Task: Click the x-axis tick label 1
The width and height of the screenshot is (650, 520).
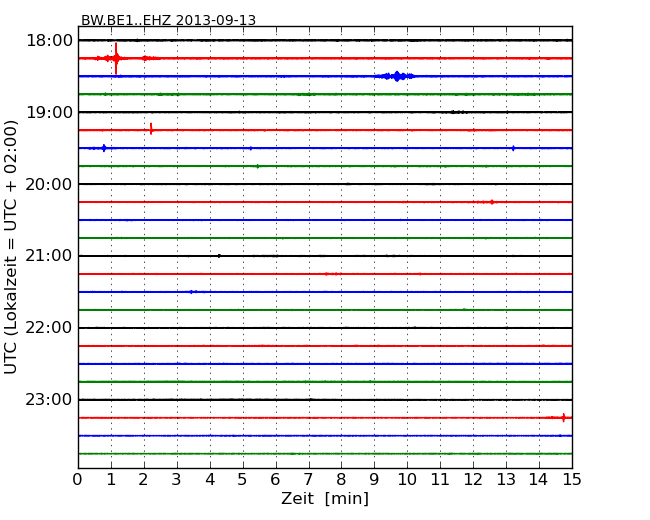Action: 111,479
